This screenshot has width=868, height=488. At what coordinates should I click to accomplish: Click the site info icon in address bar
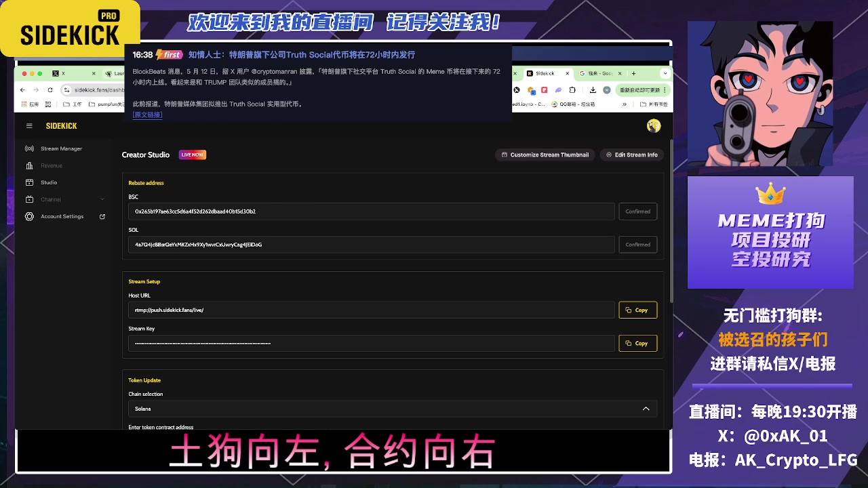[x=66, y=89]
